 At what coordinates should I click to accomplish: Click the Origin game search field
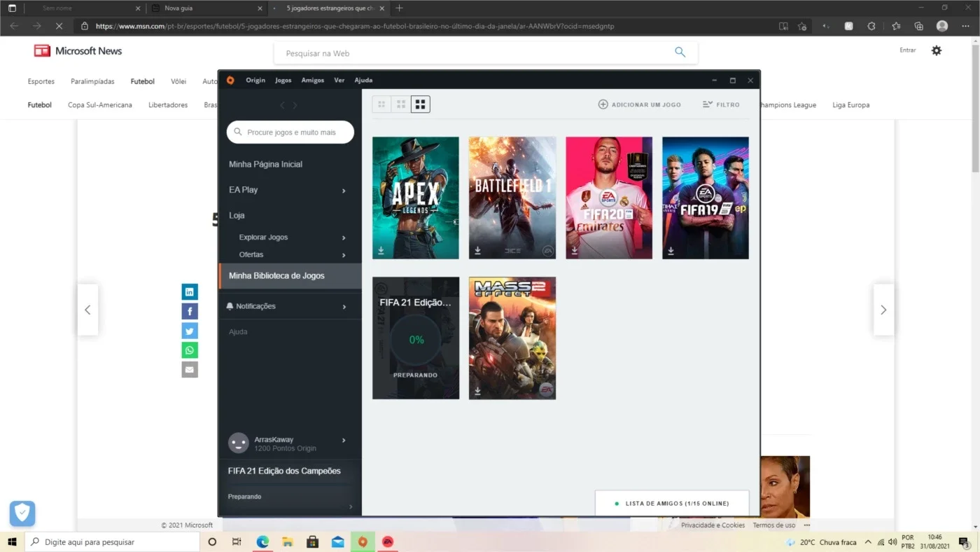pyautogui.click(x=290, y=132)
